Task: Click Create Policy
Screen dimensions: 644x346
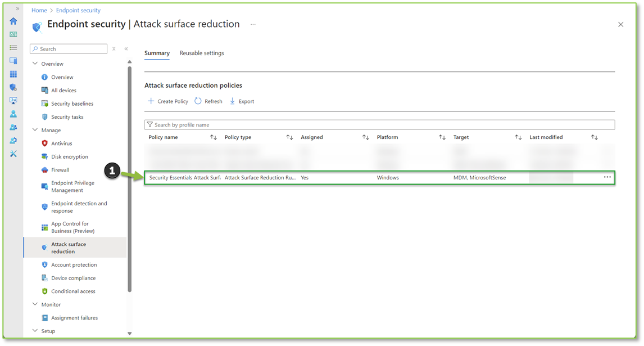Action: click(168, 101)
